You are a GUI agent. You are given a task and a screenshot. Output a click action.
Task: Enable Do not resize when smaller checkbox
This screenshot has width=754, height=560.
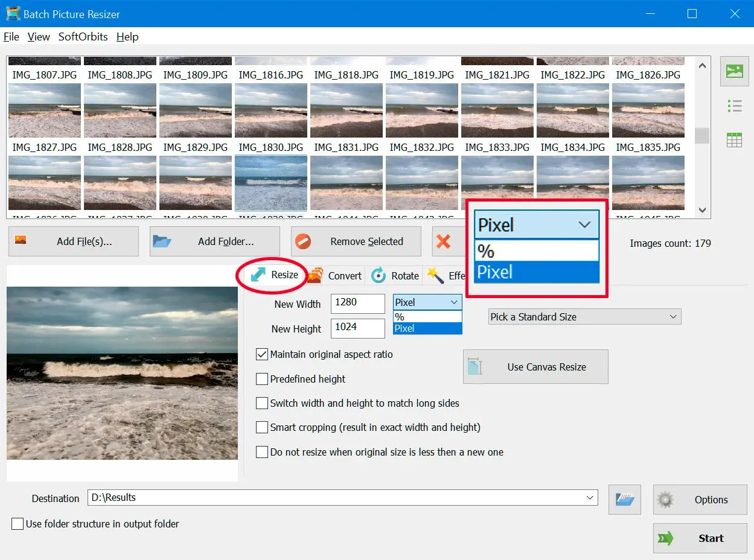tap(262, 452)
